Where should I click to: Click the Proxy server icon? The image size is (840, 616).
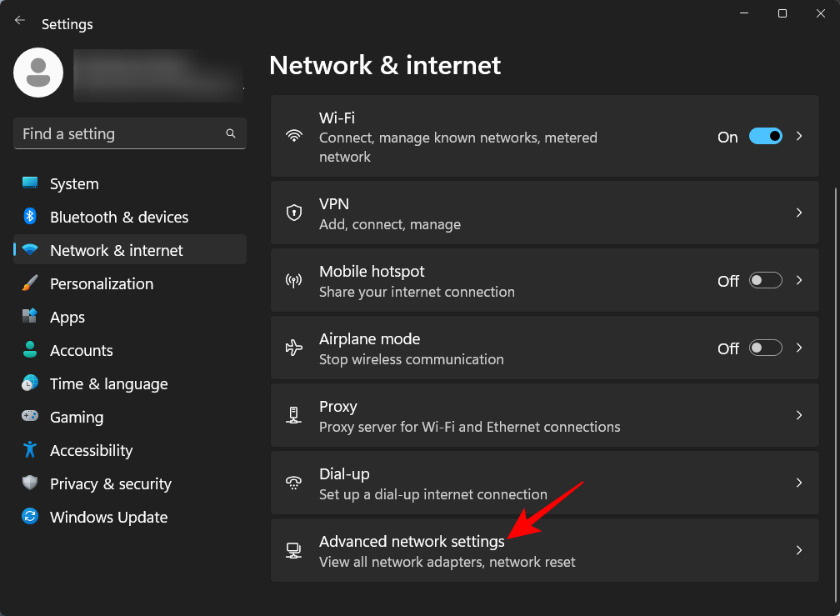(293, 415)
